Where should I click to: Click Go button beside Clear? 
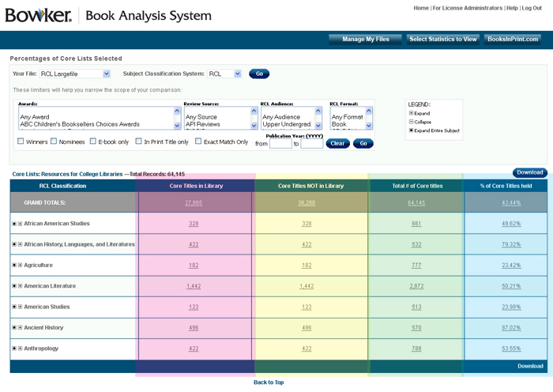tap(363, 143)
